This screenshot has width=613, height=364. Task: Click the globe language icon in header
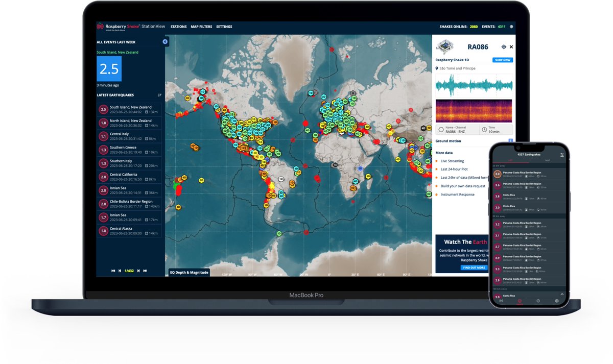pos(511,27)
